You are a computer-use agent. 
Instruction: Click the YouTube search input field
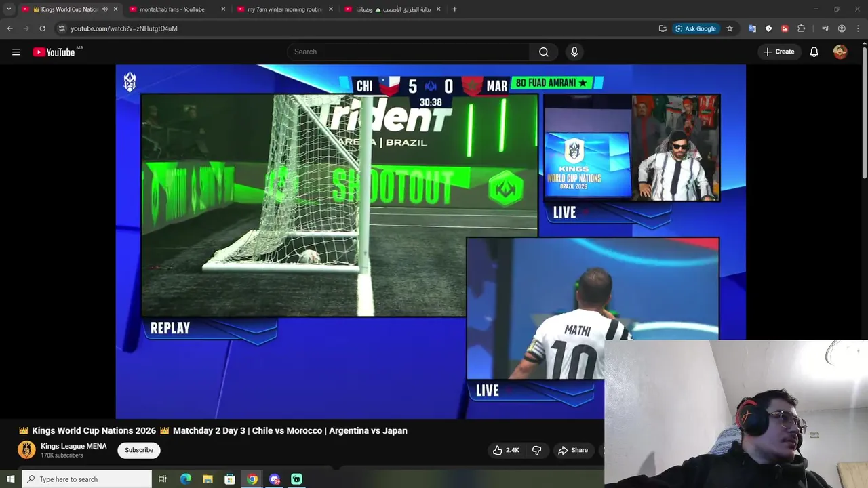408,52
